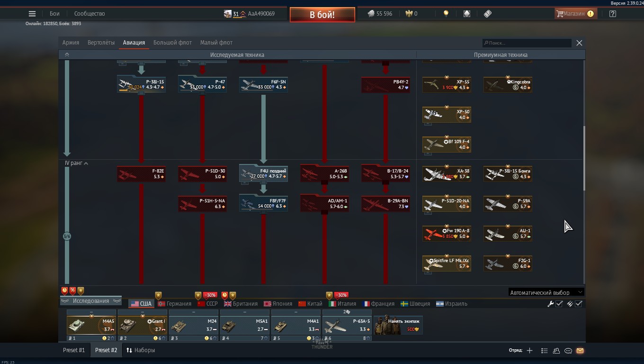Screen dimensions: 644x364
Task: Click the 3/6 rank progress marker
Action: [x=67, y=236]
